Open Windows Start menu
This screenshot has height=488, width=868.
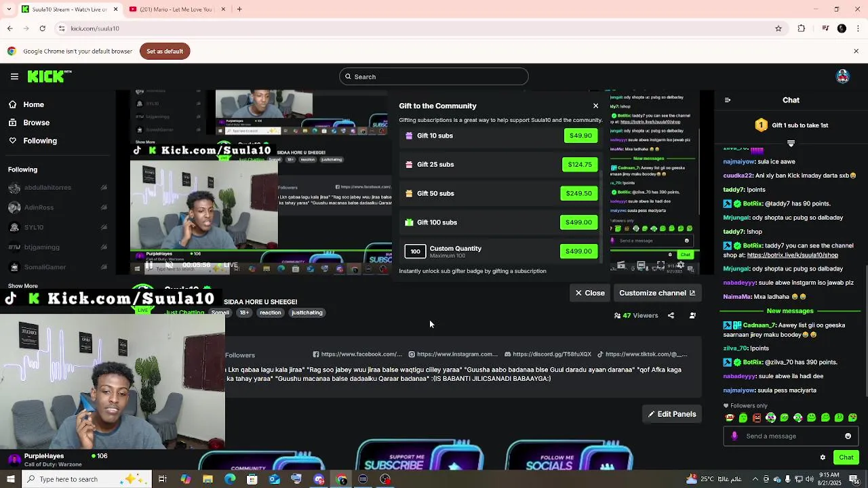tap(10, 479)
